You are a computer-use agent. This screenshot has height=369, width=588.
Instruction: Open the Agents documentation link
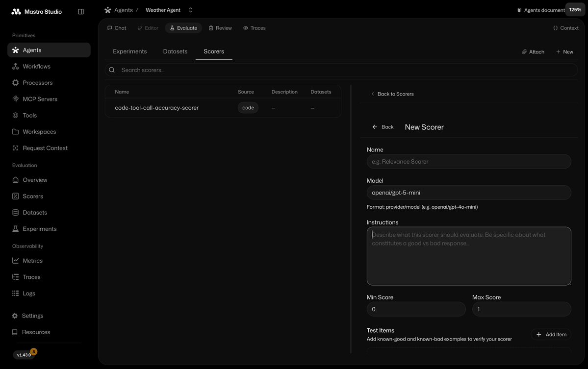pyautogui.click(x=540, y=10)
